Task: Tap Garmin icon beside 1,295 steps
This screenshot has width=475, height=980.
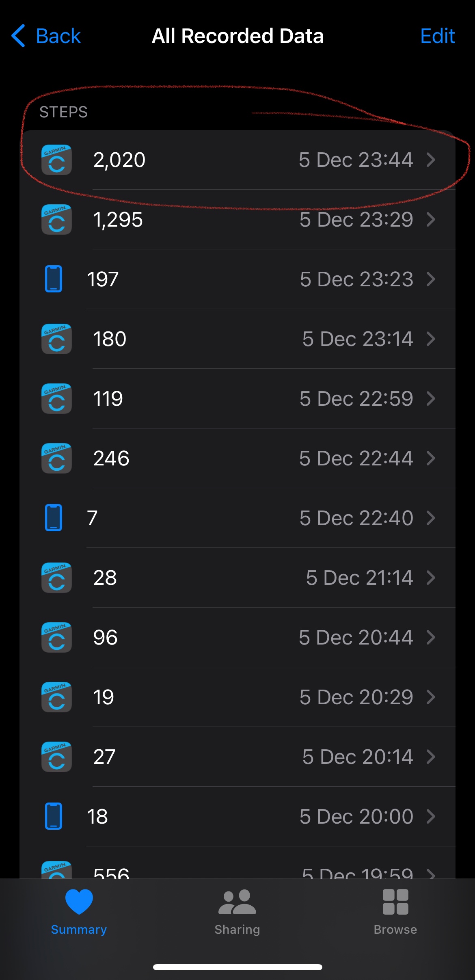Action: pyautogui.click(x=56, y=220)
